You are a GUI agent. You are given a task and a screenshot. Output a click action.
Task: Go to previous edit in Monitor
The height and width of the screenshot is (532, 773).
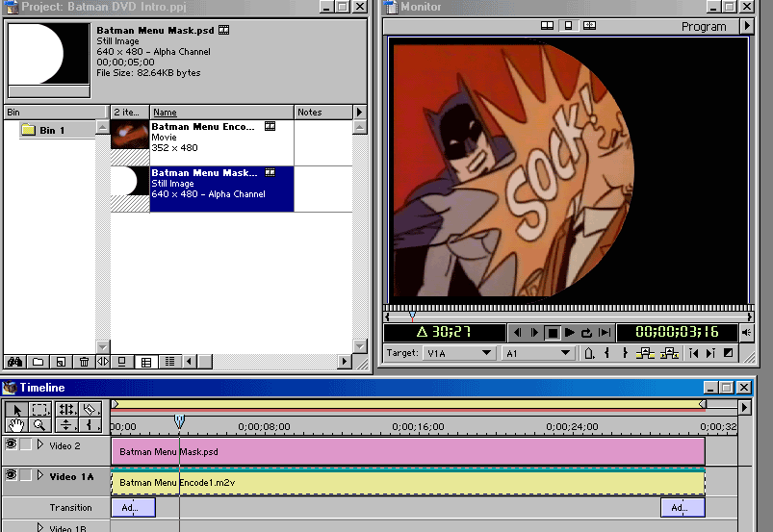pos(693,353)
